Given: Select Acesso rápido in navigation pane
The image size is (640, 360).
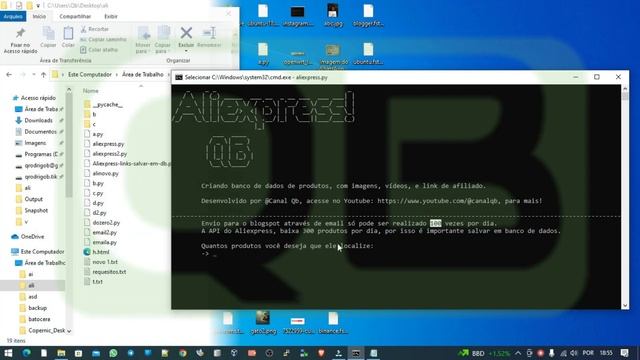Looking at the screenshot, I should click(x=38, y=98).
